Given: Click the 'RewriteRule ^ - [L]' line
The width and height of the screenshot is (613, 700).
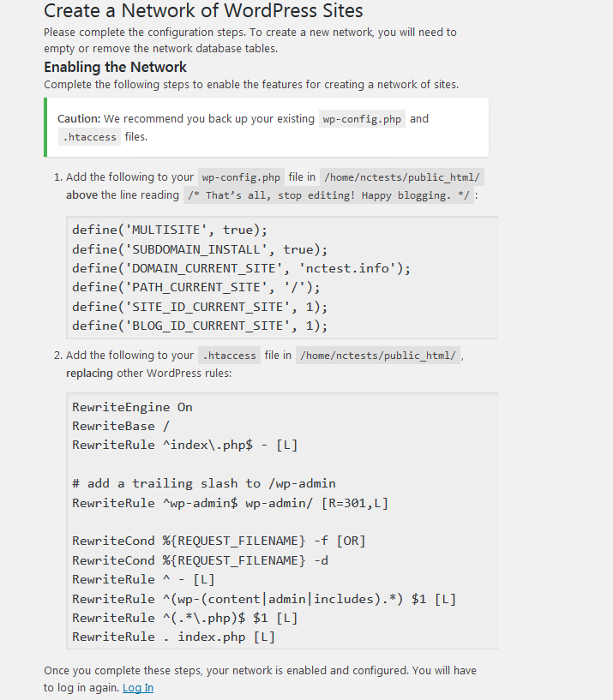Looking at the screenshot, I should pyautogui.click(x=143, y=579).
